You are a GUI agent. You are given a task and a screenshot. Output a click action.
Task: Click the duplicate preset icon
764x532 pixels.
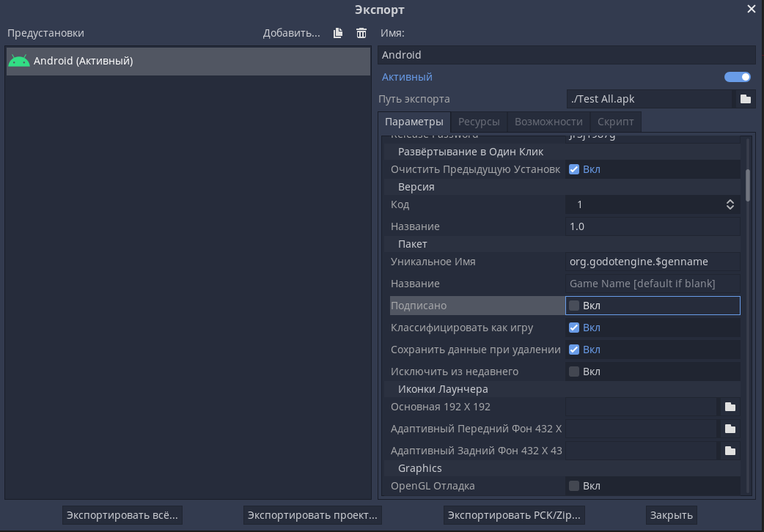(x=338, y=33)
